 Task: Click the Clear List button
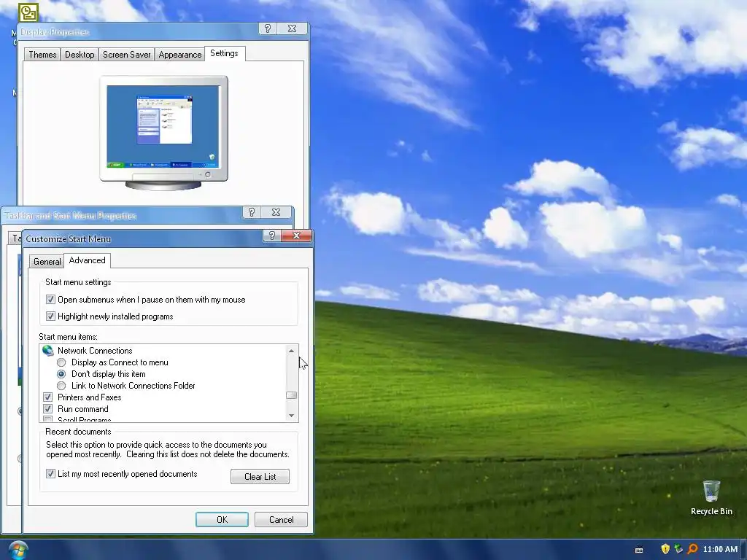tap(260, 477)
